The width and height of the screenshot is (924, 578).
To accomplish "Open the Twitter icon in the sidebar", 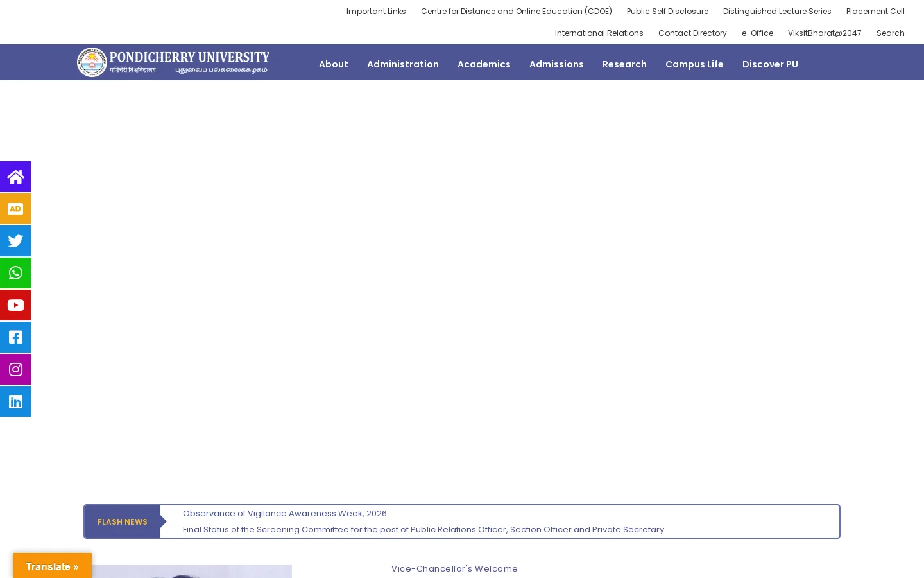I will [15, 241].
